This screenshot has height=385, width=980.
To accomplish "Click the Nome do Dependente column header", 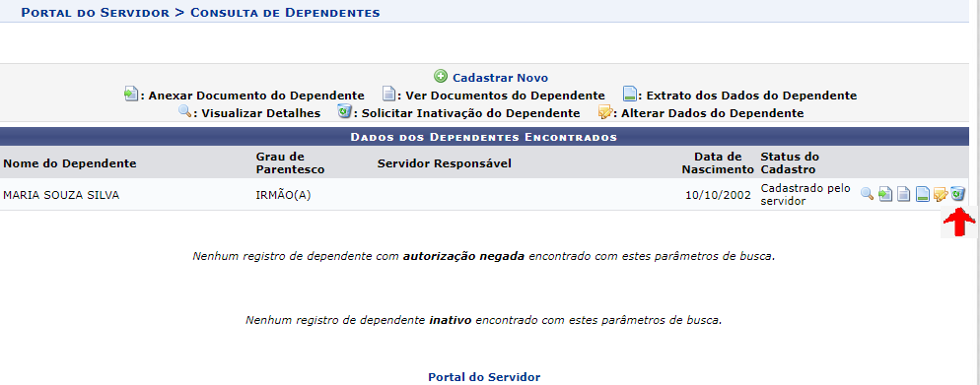I will tap(70, 163).
